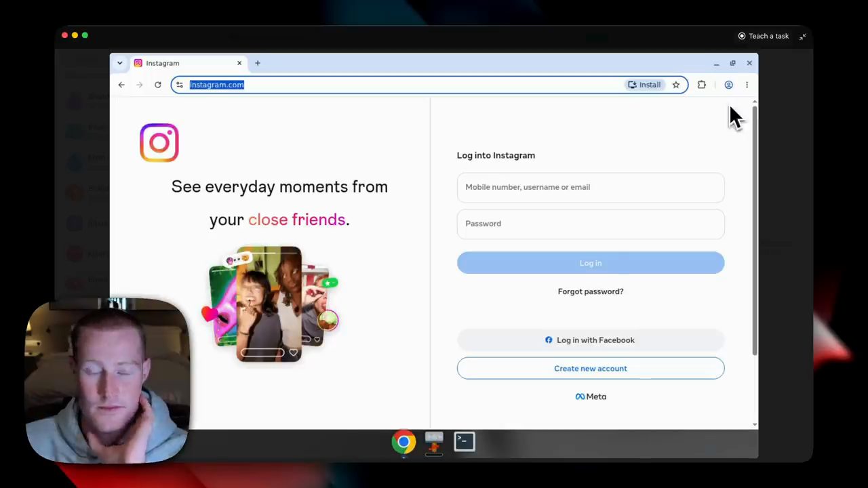Open the Terminal icon in the dock
This screenshot has height=488, width=868.
coord(465,442)
